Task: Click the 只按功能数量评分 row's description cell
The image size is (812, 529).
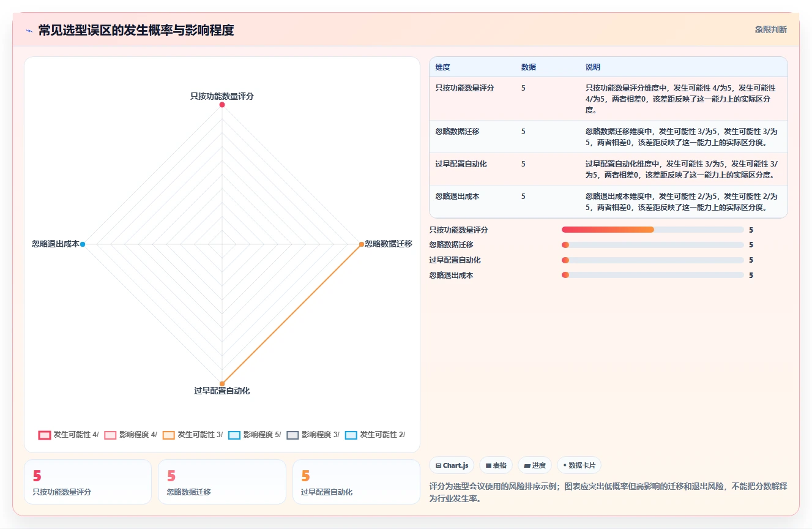Action: coord(682,99)
